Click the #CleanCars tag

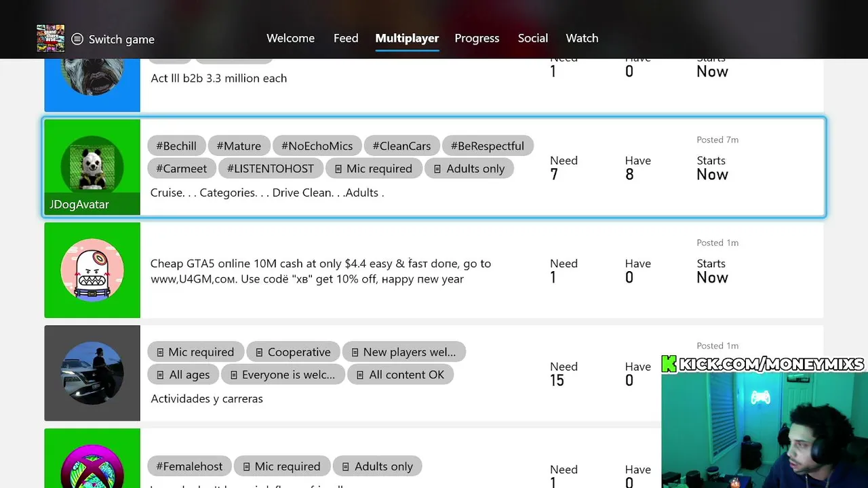click(x=401, y=146)
